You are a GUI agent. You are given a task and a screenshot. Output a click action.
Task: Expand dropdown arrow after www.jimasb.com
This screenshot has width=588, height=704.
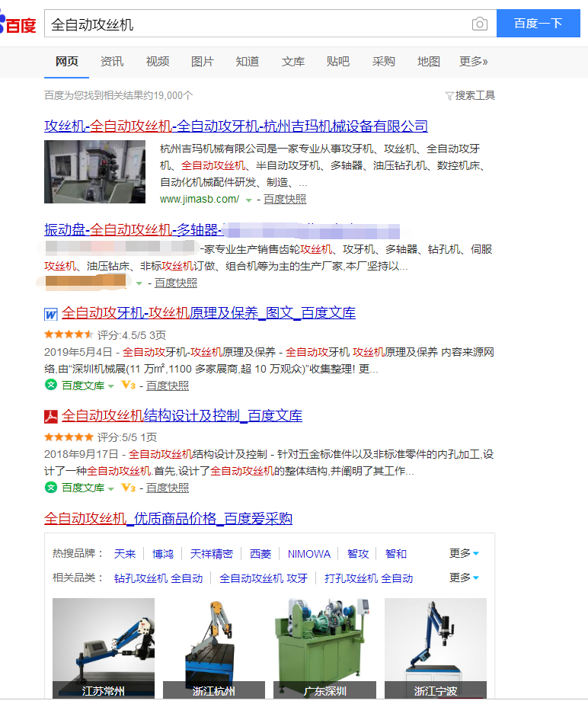248,200
